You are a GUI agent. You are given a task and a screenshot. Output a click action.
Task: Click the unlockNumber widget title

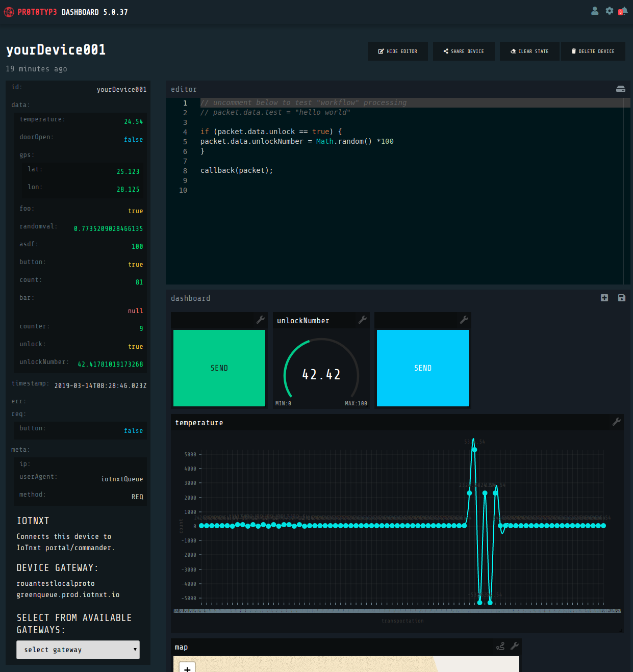[303, 320]
